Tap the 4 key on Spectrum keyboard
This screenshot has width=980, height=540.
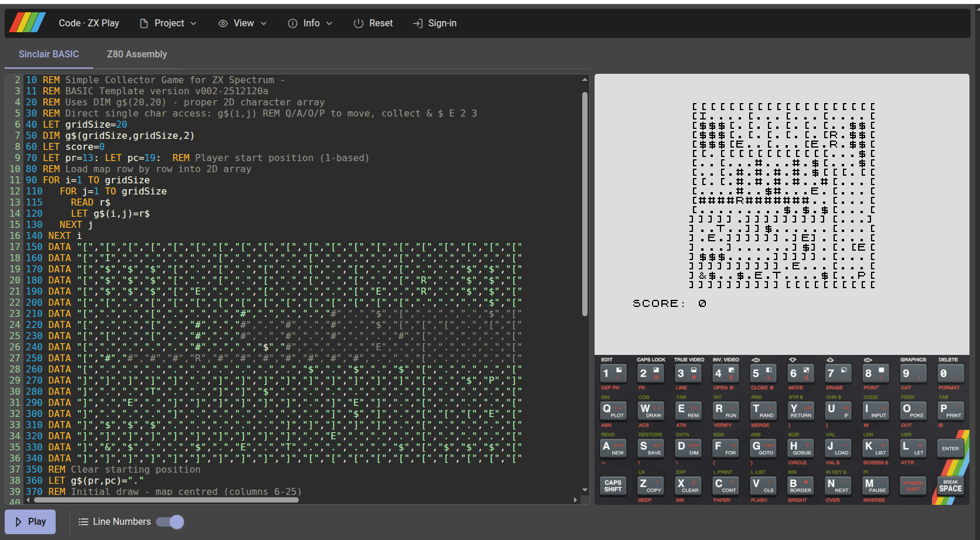[x=726, y=373]
